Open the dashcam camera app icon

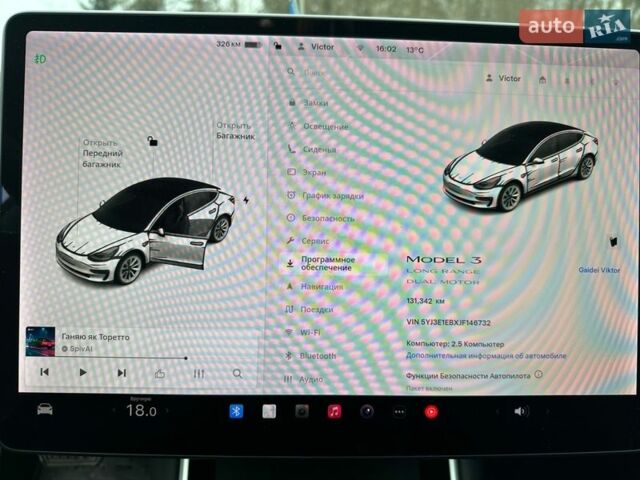[x=302, y=411]
